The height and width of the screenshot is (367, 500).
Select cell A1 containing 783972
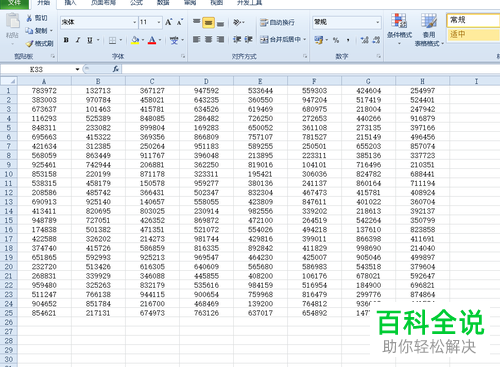(44, 90)
